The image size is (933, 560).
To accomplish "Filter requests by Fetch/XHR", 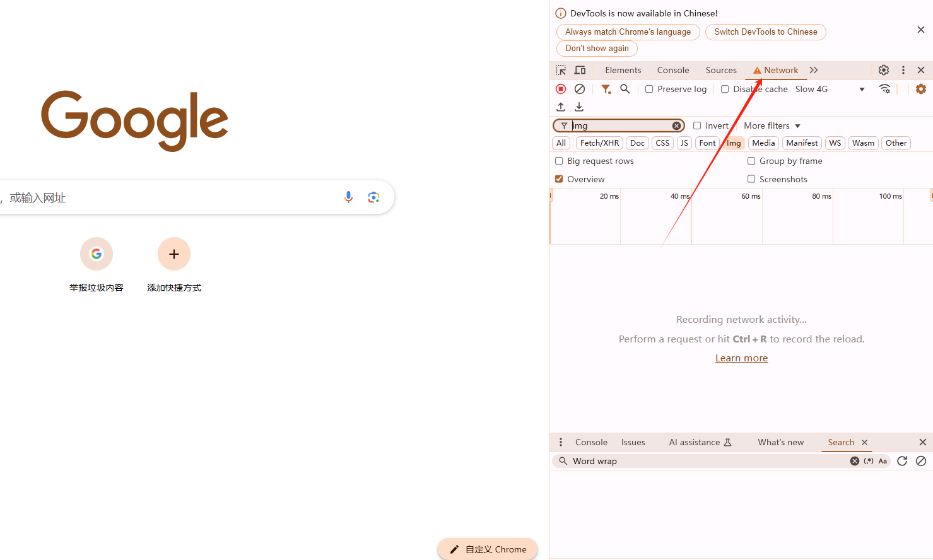I will [599, 143].
